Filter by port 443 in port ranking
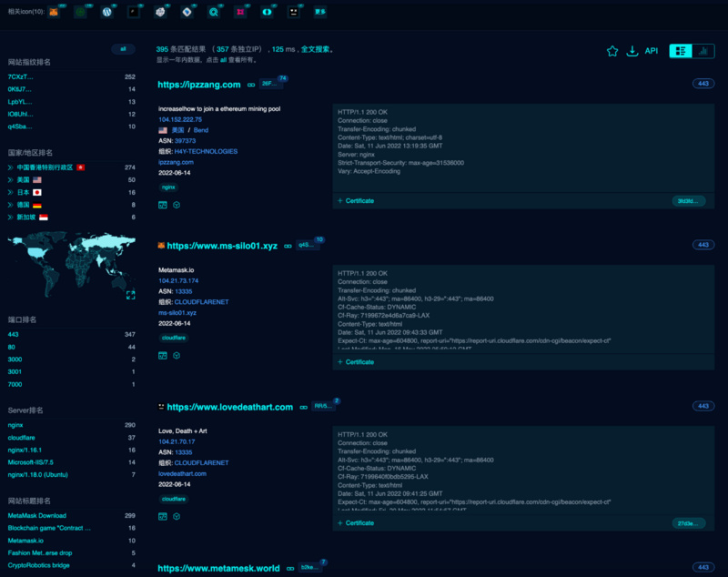This screenshot has width=728, height=577. tap(15, 336)
